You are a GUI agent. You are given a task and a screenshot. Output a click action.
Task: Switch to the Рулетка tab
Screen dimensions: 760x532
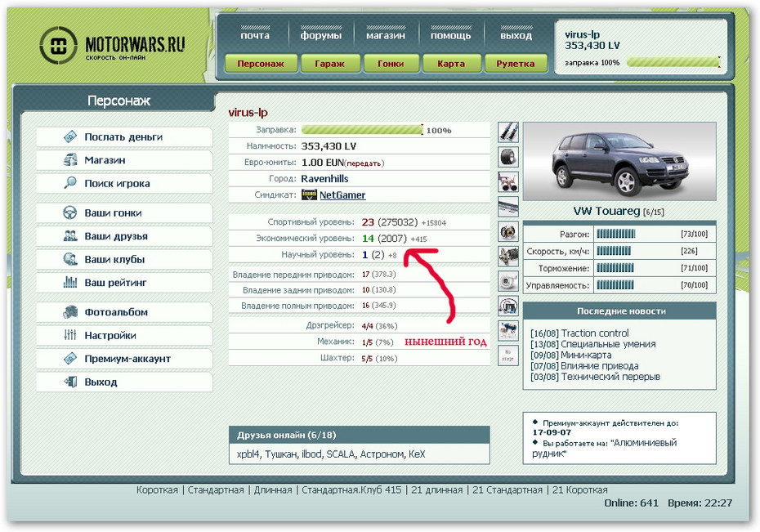coord(515,64)
